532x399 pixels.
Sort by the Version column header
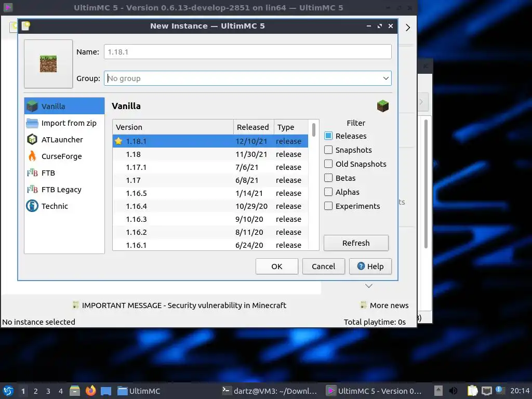coord(173,127)
